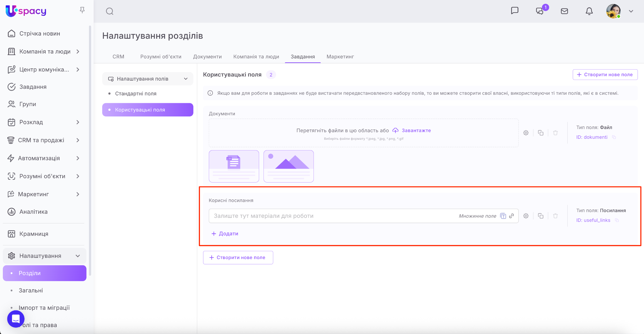
Task: Collapse the Налаштування полів dropdown
Action: (x=186, y=79)
